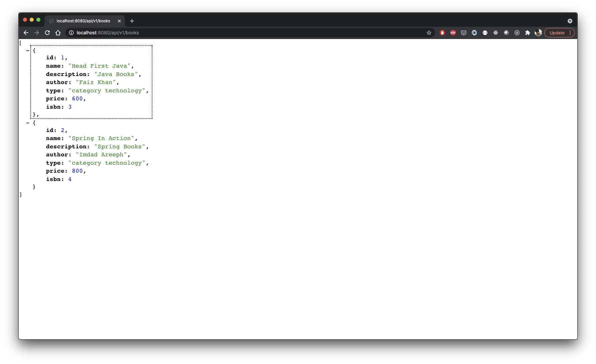Open the red hand AdBlock extension

442,33
